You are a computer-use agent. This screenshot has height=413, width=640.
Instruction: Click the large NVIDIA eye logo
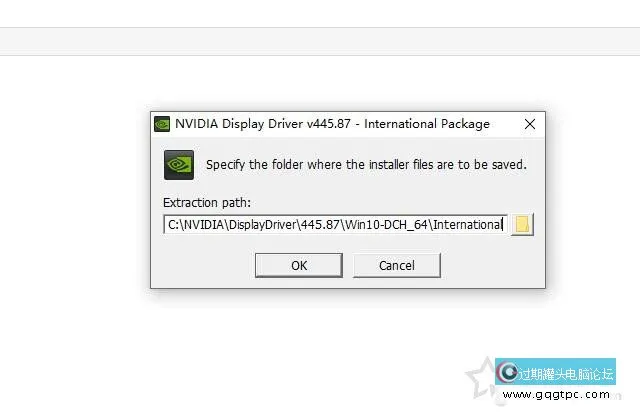tap(179, 165)
